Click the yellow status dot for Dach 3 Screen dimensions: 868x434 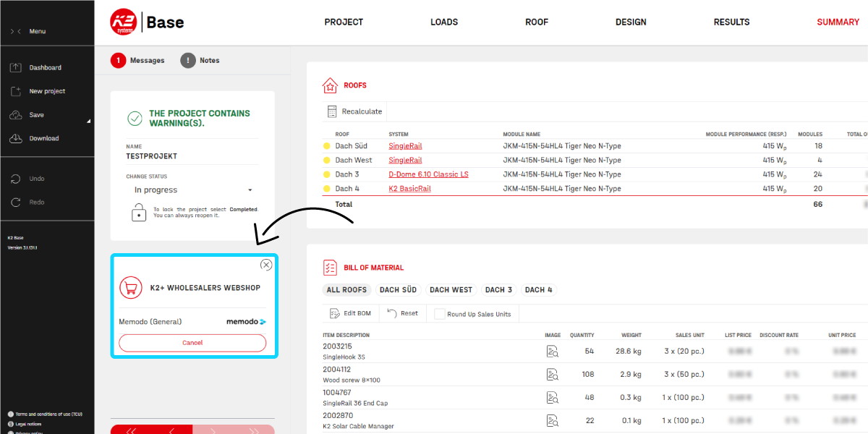[327, 174]
